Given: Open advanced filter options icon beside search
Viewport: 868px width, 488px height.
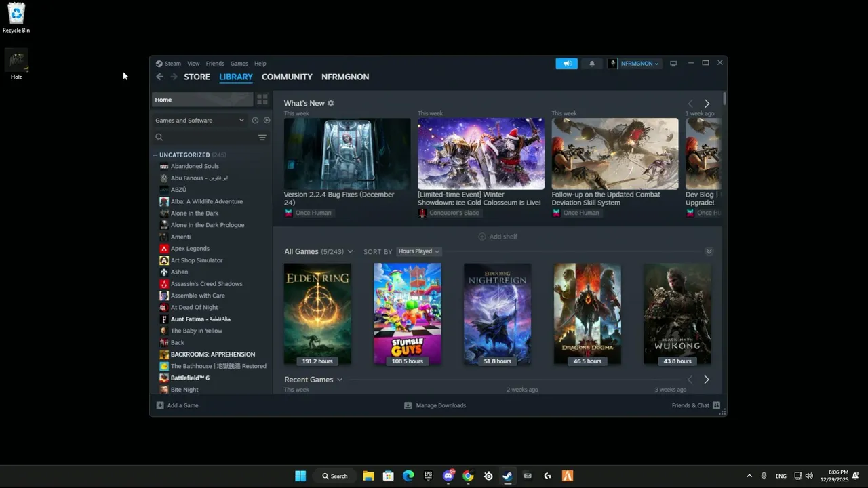Looking at the screenshot, I should [x=262, y=138].
